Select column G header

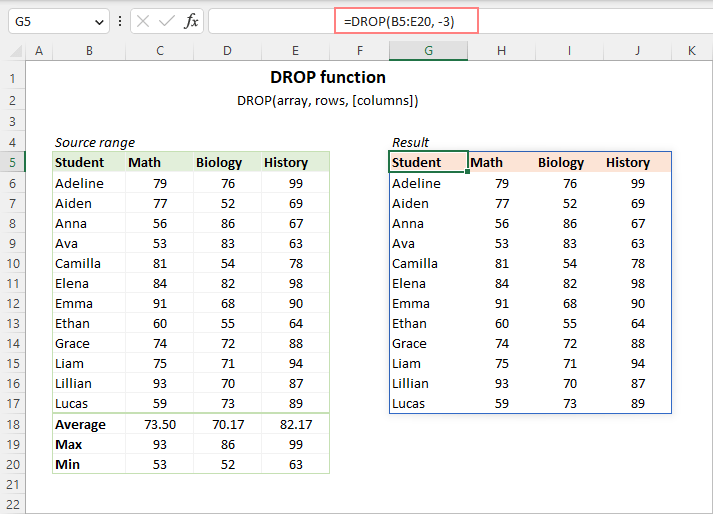[x=428, y=50]
